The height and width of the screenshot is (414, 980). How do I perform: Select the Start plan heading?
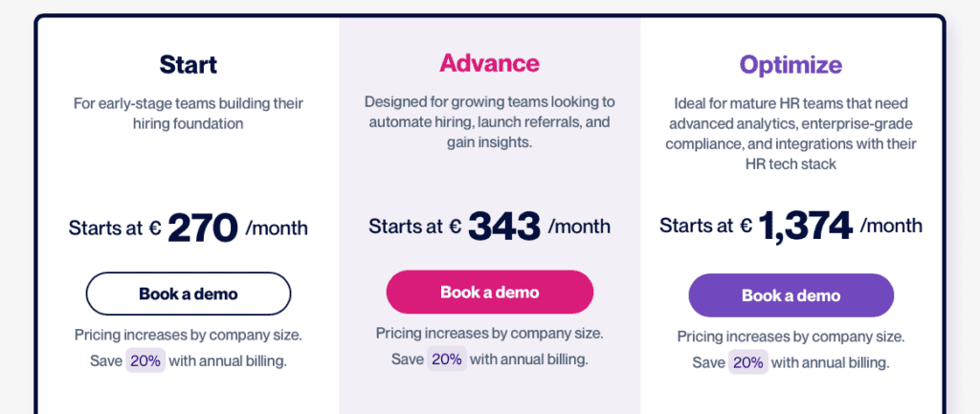point(189,65)
